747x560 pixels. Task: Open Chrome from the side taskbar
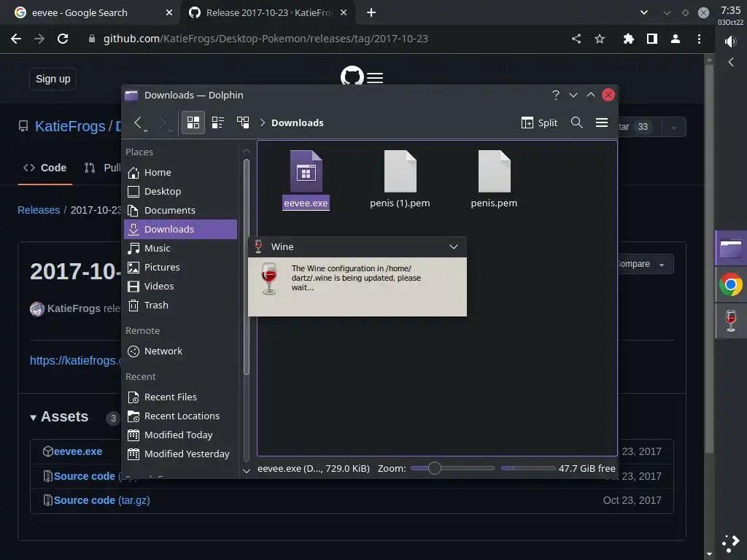click(x=731, y=285)
